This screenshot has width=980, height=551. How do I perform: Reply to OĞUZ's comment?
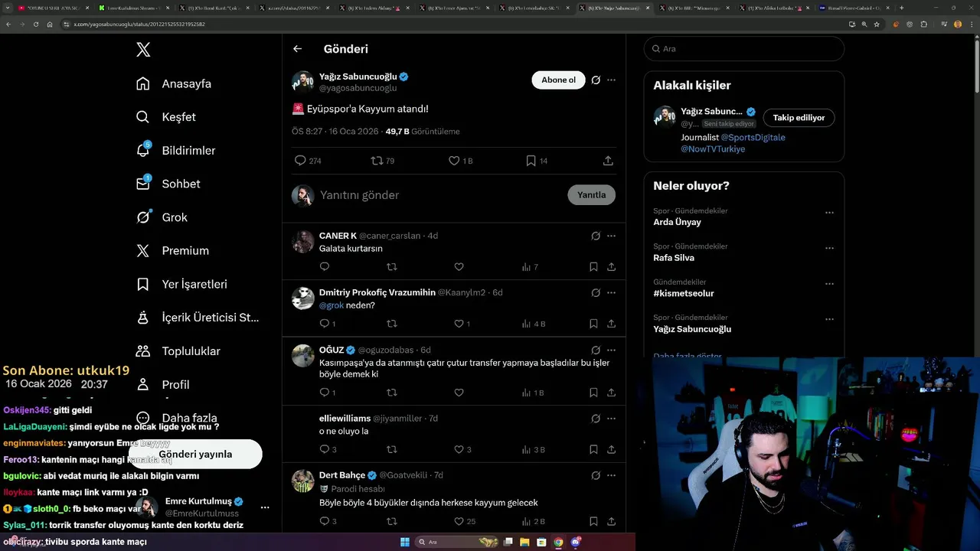[x=327, y=393]
